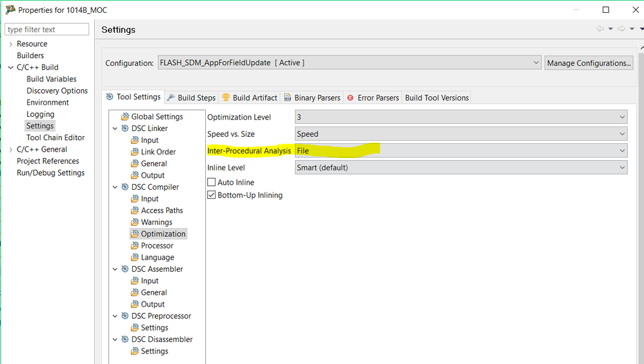Open the Speed vs. Size dropdown

coord(461,134)
